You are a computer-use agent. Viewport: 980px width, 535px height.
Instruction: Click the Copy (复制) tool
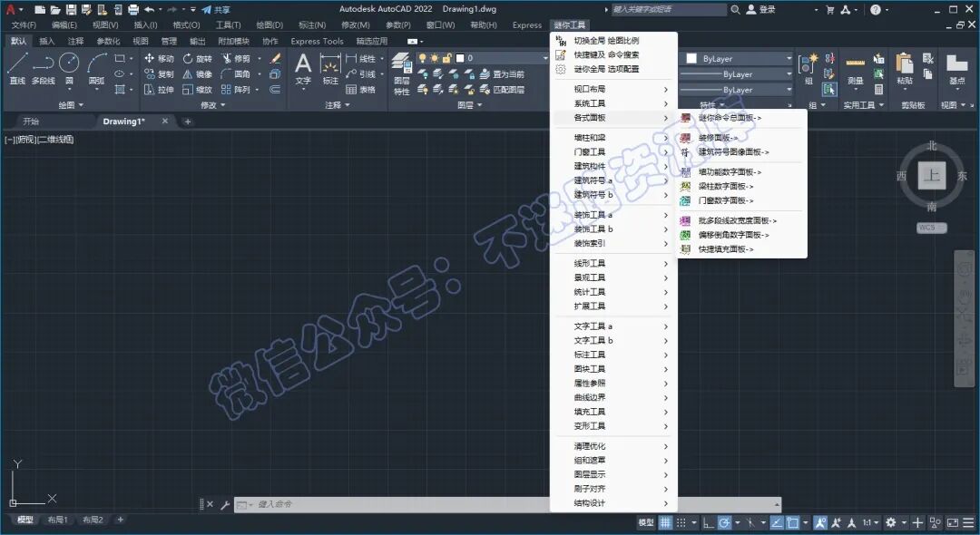point(159,73)
